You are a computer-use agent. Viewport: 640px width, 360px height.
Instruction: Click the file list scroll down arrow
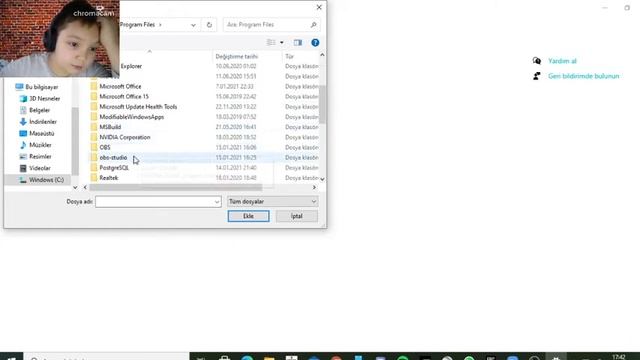(322, 179)
